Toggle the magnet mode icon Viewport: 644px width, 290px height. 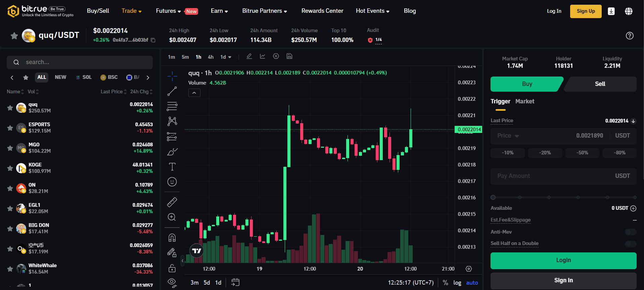click(172, 238)
